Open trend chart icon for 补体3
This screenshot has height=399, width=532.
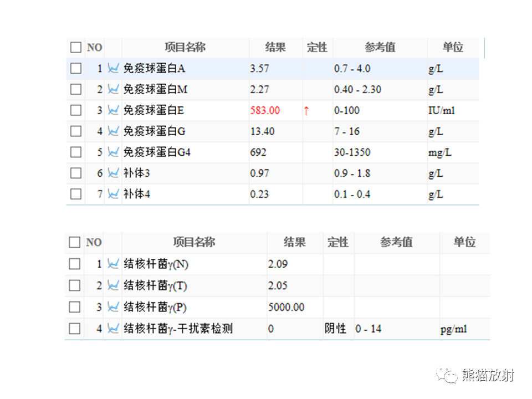[113, 173]
